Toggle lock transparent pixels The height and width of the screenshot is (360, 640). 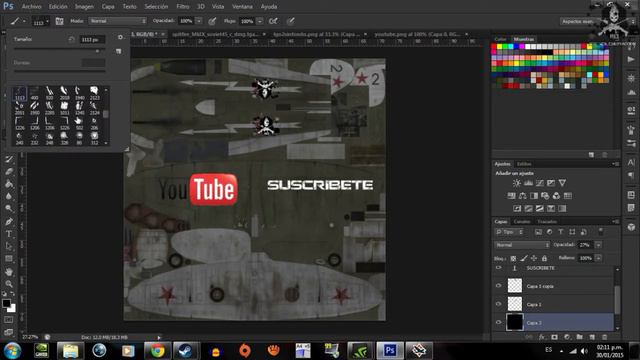pyautogui.click(x=513, y=258)
